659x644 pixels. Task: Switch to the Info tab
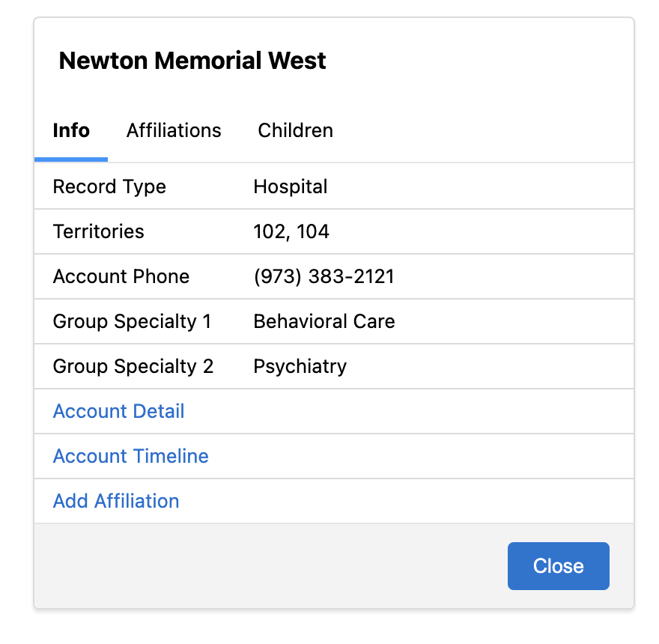click(71, 130)
